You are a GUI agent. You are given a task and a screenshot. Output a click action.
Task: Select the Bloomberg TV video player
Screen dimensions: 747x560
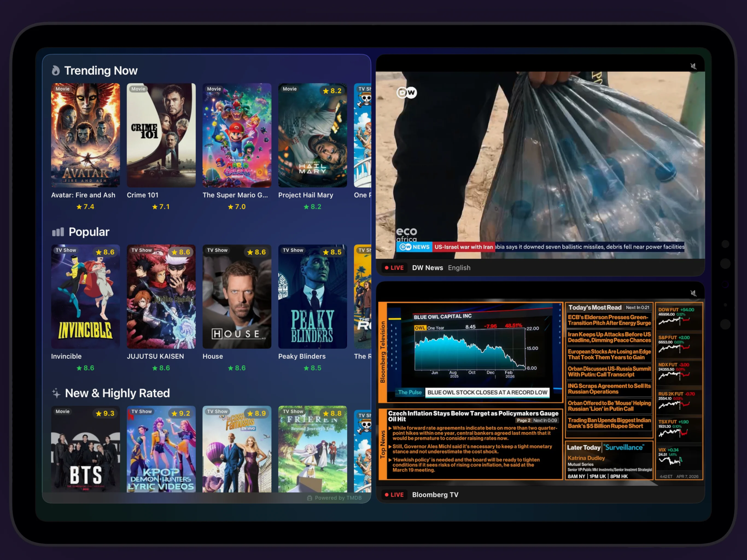(540, 392)
